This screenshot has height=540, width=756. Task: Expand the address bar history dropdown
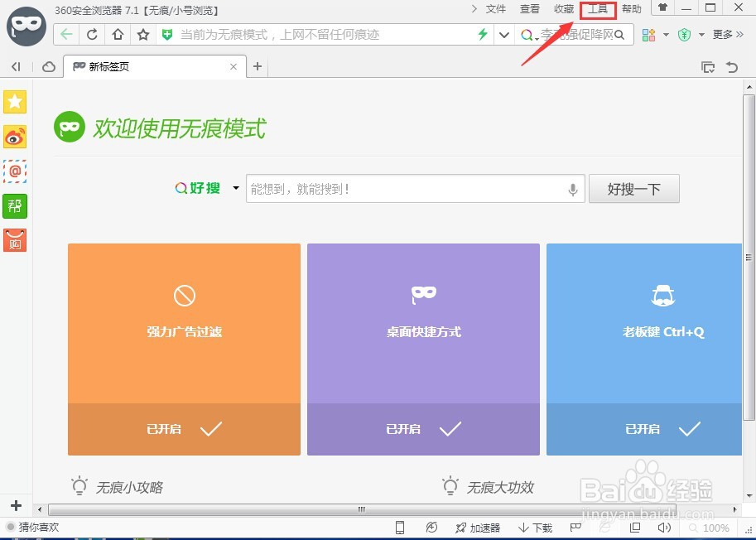point(504,35)
